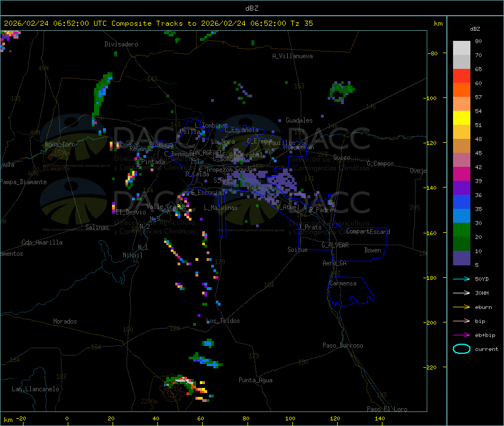Click the 'La_Nora' map label
The height and width of the screenshot is (426, 504).
(x=223, y=142)
